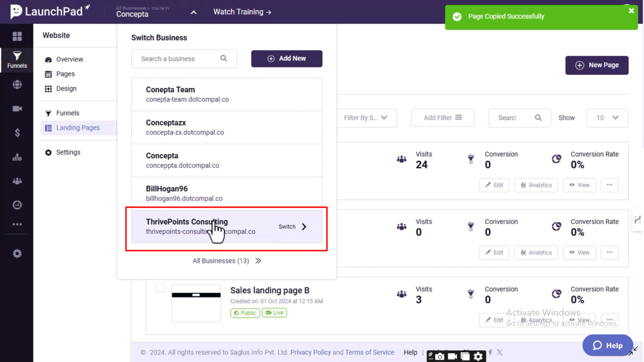Select Landing Pages in the Website menu
This screenshot has height=362, width=644.
78,128
